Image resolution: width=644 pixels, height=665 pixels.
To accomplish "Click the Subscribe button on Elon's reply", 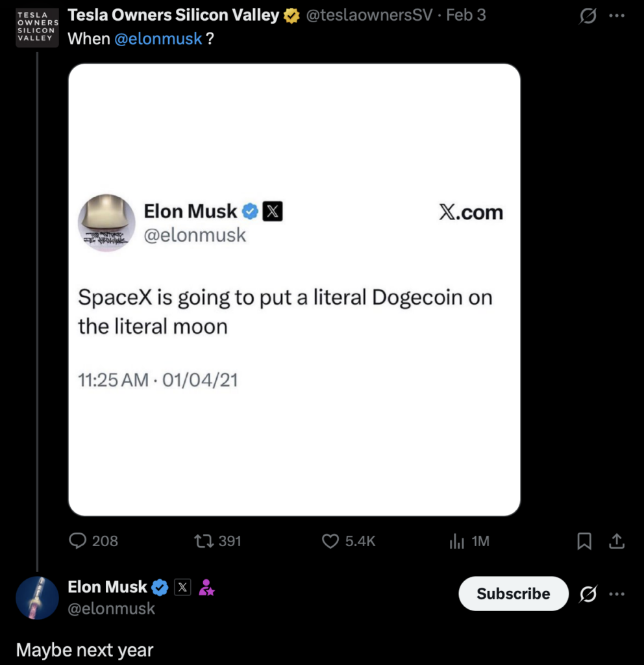I will coord(513,593).
